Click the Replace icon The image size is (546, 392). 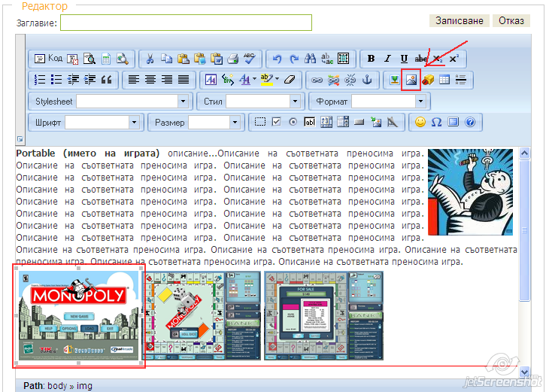(x=326, y=59)
